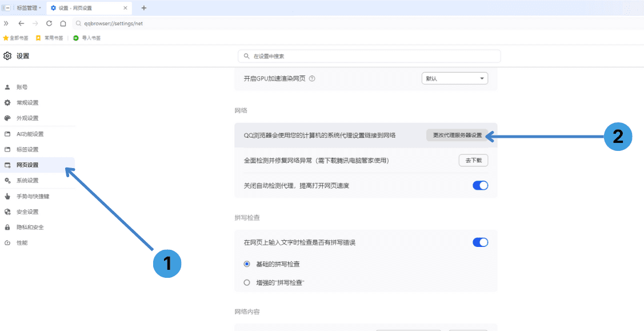
Task: Click the search icon in address bar
Action: 78,23
